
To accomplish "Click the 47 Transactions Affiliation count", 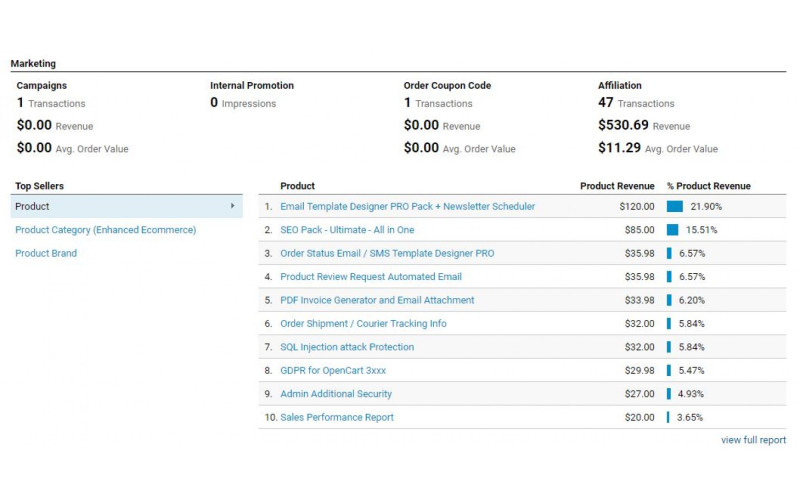I will click(x=636, y=103).
